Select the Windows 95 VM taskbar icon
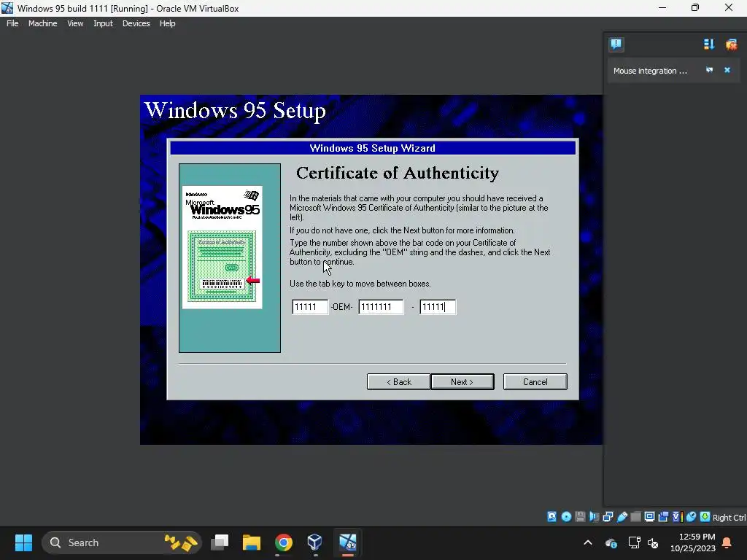The width and height of the screenshot is (747, 560). coord(348,542)
